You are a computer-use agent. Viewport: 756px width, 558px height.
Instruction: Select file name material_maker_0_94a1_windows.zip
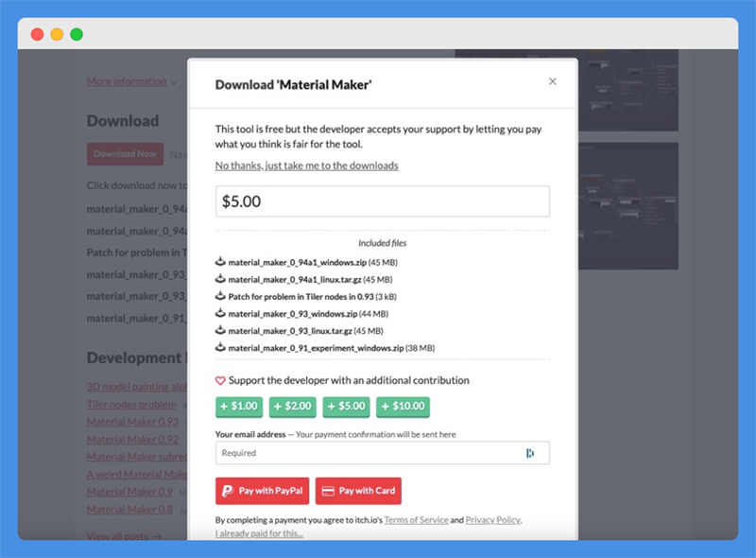tap(297, 263)
